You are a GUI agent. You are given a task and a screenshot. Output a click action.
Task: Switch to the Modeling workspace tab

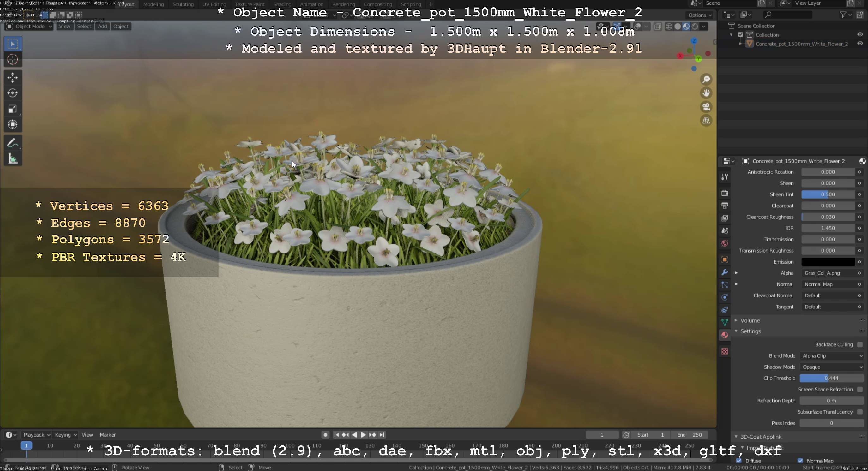(153, 4)
